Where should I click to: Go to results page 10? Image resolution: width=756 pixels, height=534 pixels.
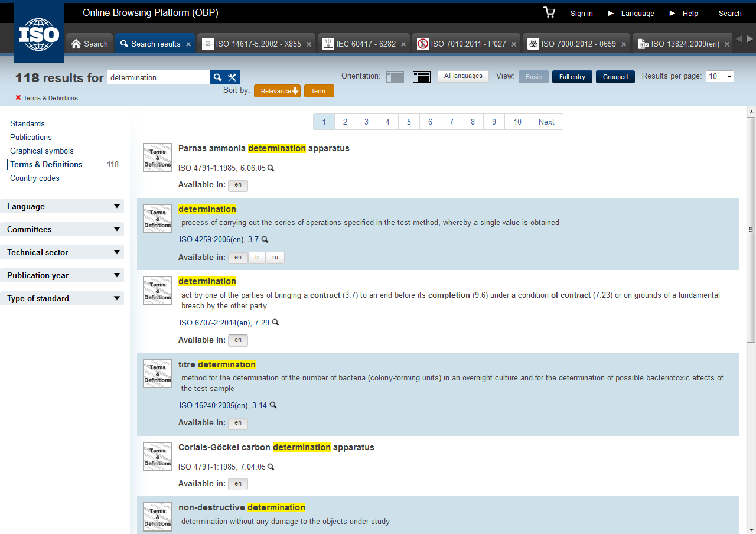coord(517,122)
